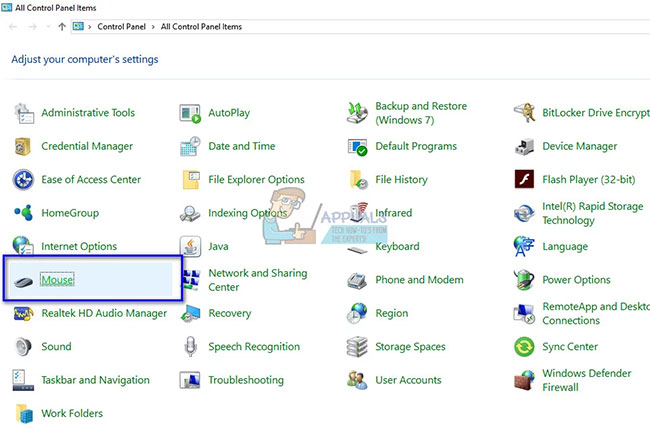Select Control Panel in the breadcrumb
Viewport: 650px width, 431px height.
pos(121,27)
